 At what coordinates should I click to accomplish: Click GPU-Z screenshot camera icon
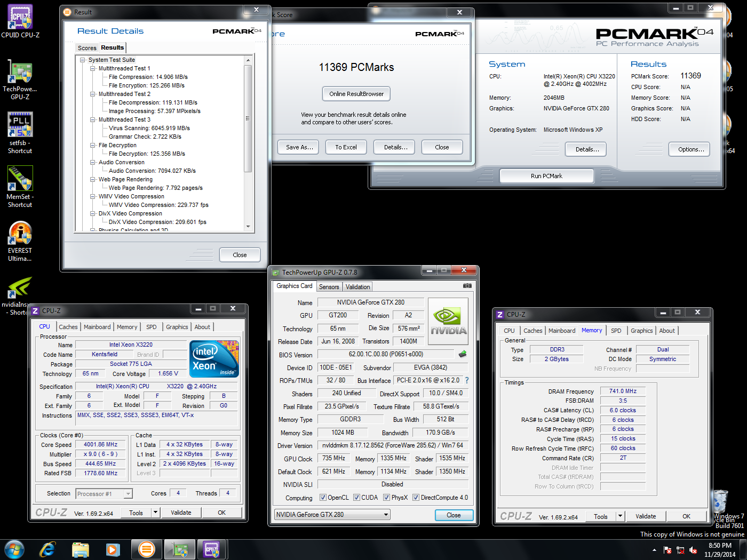467,286
